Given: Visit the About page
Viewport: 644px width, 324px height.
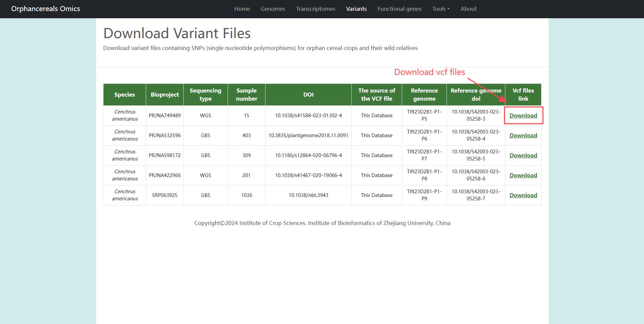Looking at the screenshot, I should click(468, 9).
